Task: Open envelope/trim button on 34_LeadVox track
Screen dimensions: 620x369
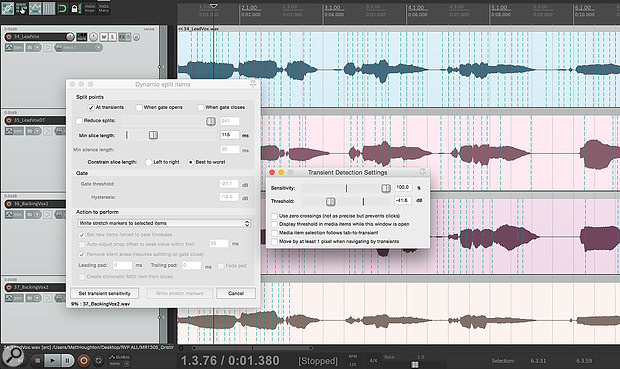Action: pyautogui.click(x=14, y=47)
